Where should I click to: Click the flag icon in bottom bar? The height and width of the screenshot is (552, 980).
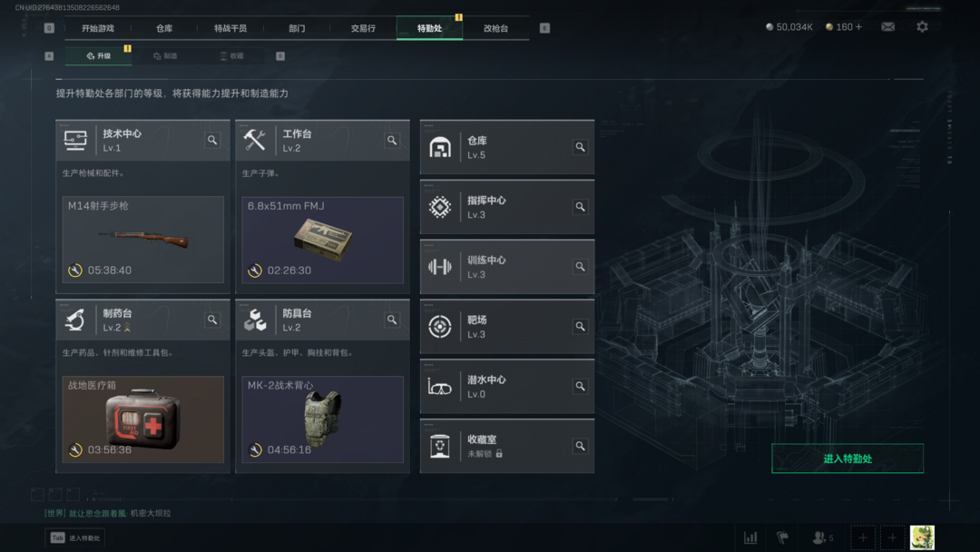click(x=782, y=537)
